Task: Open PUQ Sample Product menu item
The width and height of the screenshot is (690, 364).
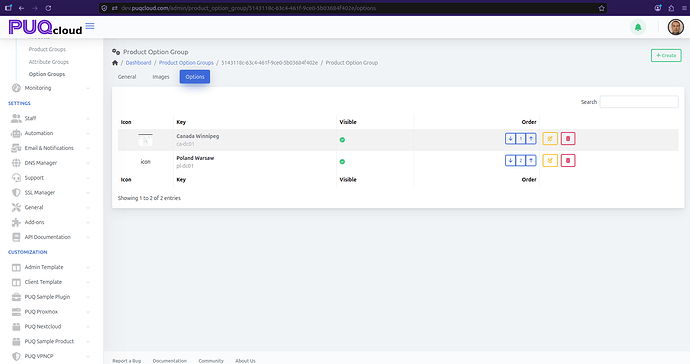Action: point(49,342)
